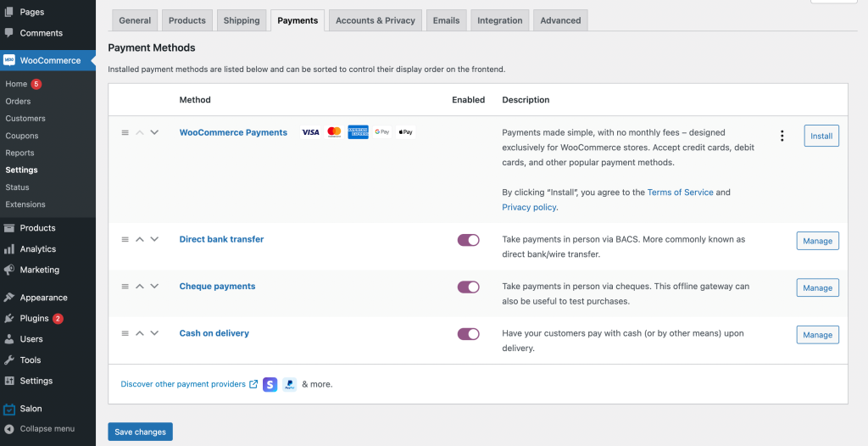
Task: Click the WooCommerce logo icon
Action: (8, 60)
